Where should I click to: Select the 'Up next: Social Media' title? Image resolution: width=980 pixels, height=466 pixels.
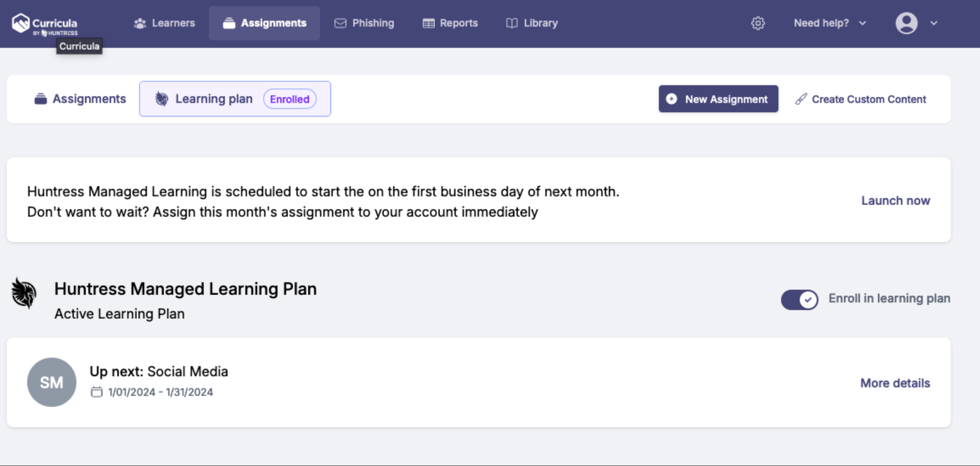(159, 371)
